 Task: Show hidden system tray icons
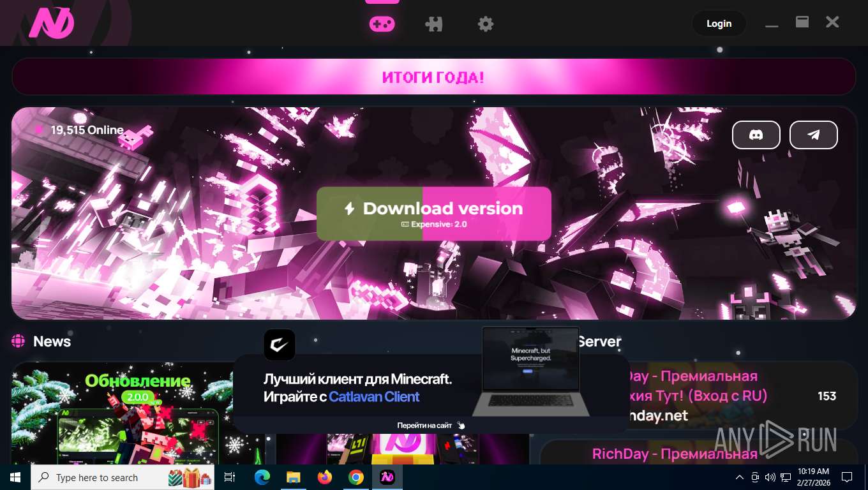pyautogui.click(x=740, y=477)
